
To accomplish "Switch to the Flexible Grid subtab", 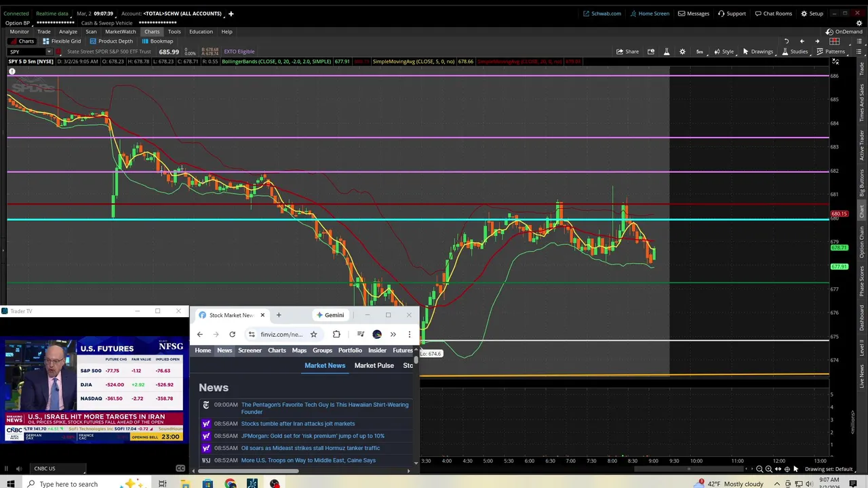I will click(x=61, y=41).
